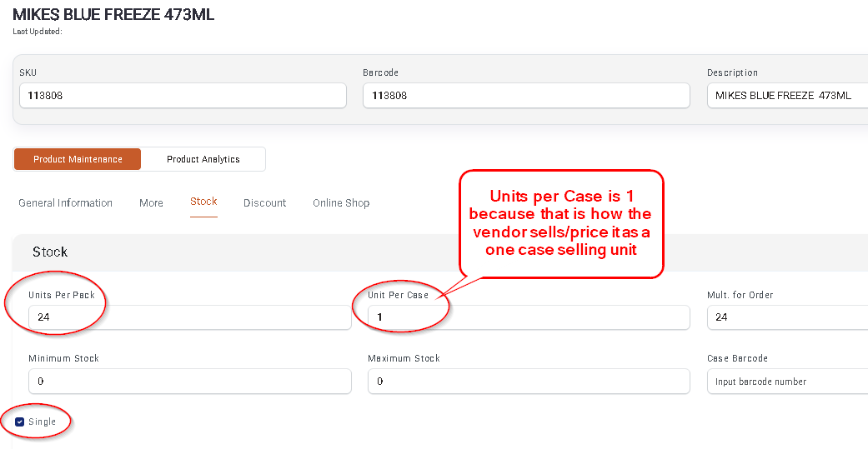The height and width of the screenshot is (449, 868).
Task: Click the Mult. for Order field
Action: click(x=787, y=317)
